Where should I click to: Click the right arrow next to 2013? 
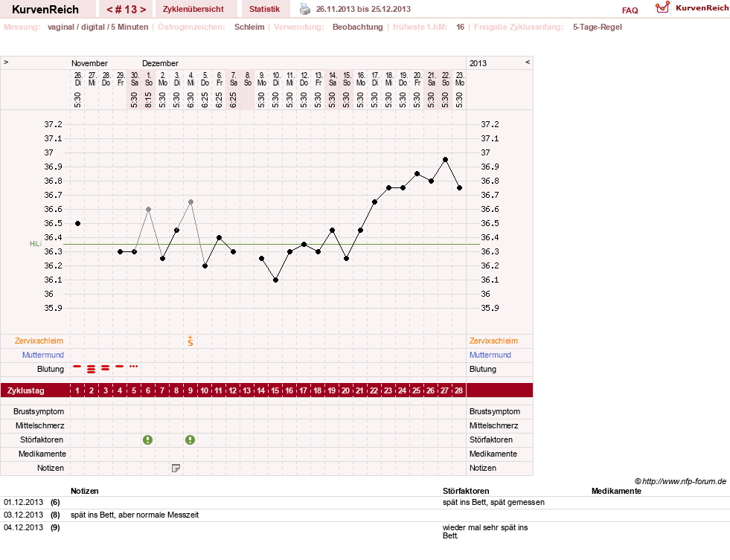[x=528, y=62]
